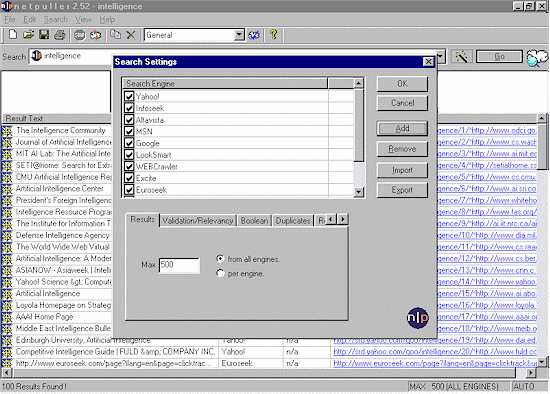Click the Max results input field

click(179, 265)
